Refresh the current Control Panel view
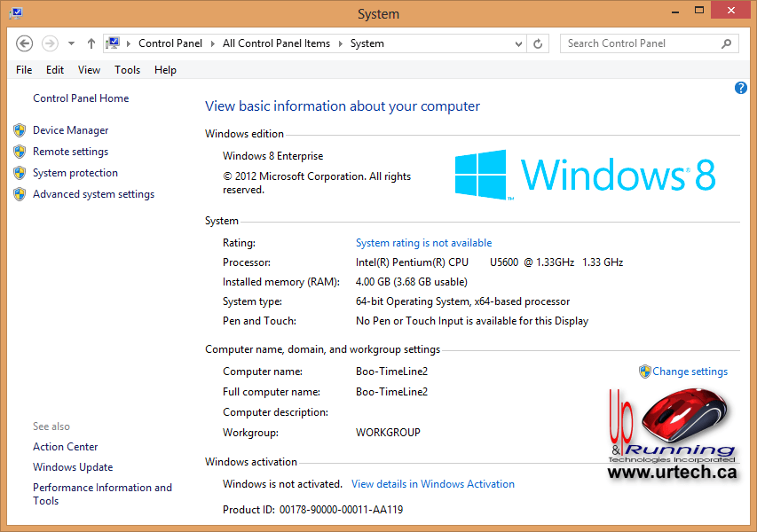The width and height of the screenshot is (757, 532). pos(538,43)
